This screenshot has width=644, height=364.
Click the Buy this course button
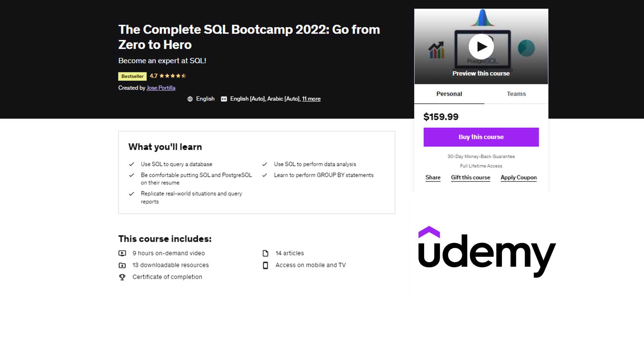pos(480,137)
